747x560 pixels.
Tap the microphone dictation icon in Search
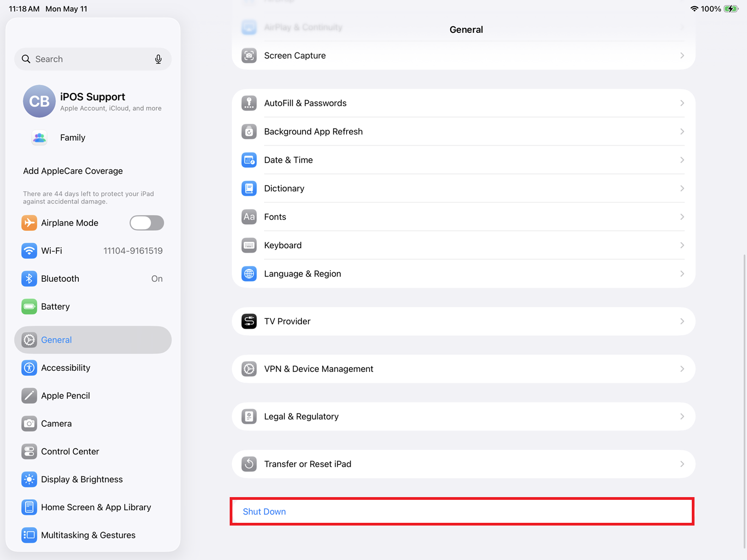coord(158,59)
